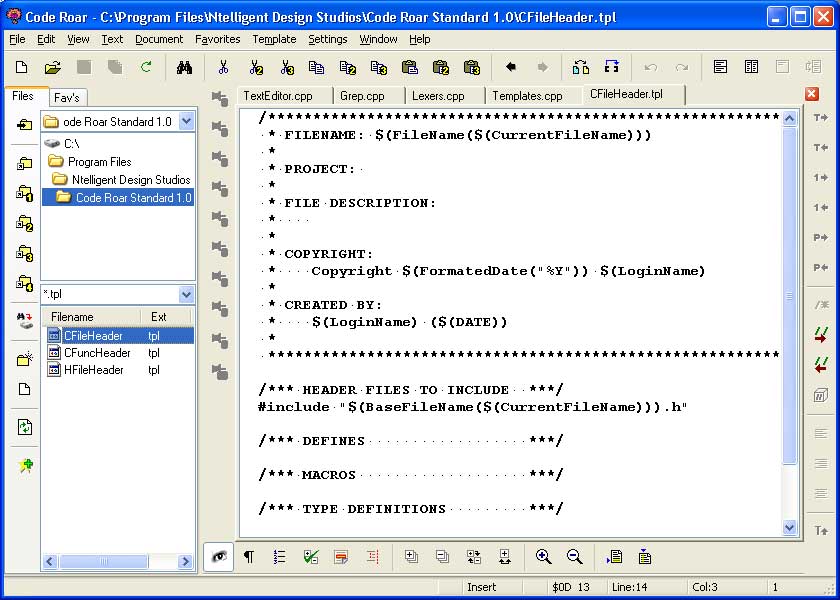Close the current document with red X

[812, 94]
